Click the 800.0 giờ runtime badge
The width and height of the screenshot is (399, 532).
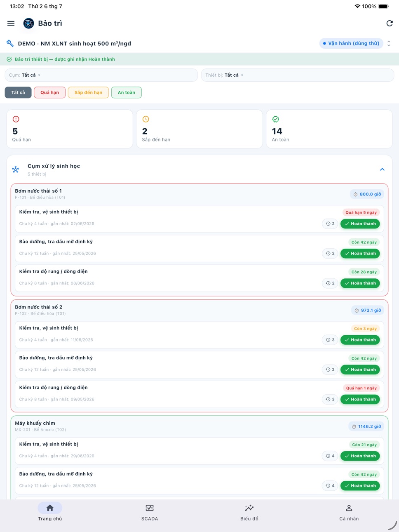(367, 194)
